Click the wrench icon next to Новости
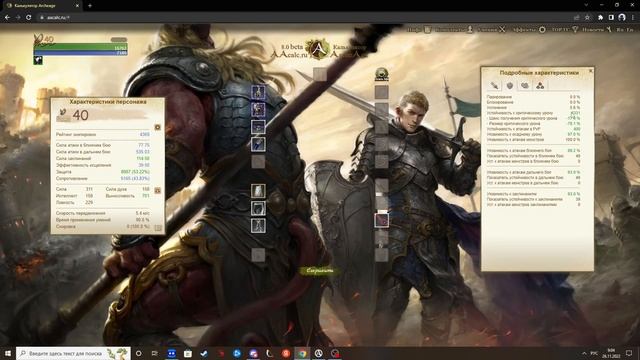This screenshot has width=640, height=360. click(x=609, y=29)
